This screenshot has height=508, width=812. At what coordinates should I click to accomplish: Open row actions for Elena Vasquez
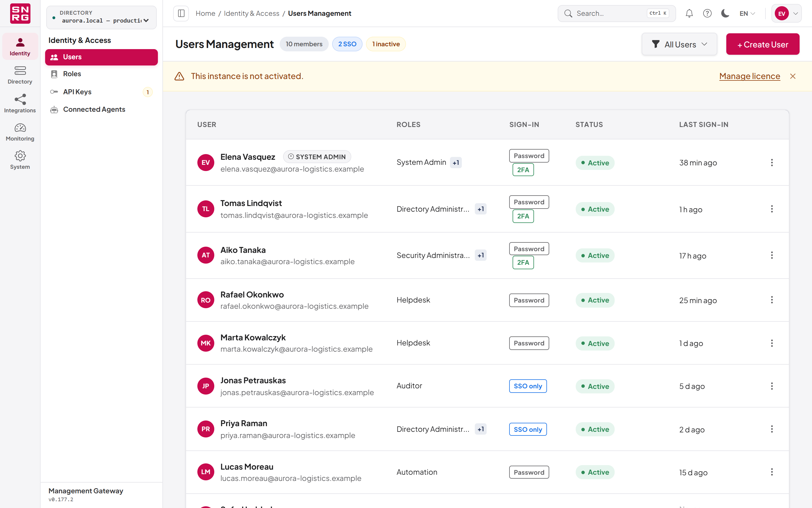click(772, 163)
